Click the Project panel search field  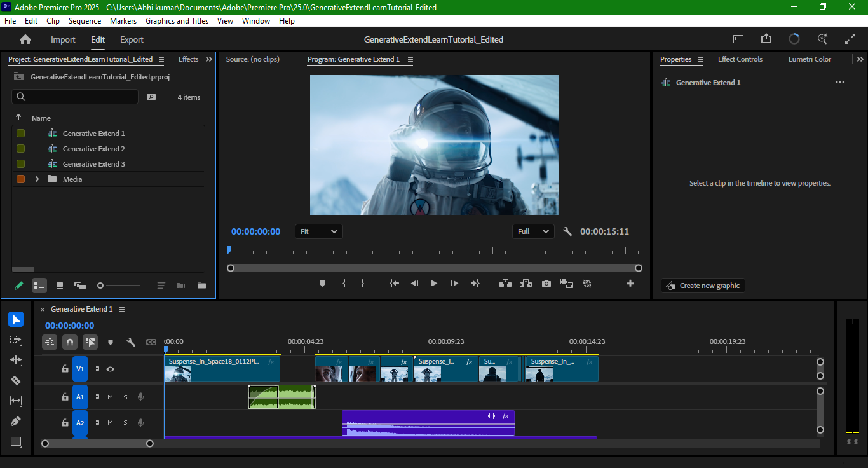coord(75,97)
